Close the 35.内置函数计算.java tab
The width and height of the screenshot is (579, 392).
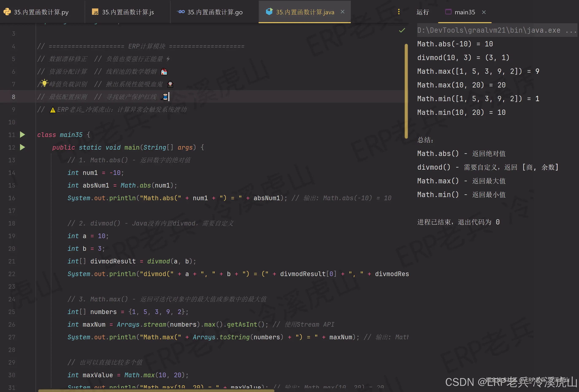343,12
